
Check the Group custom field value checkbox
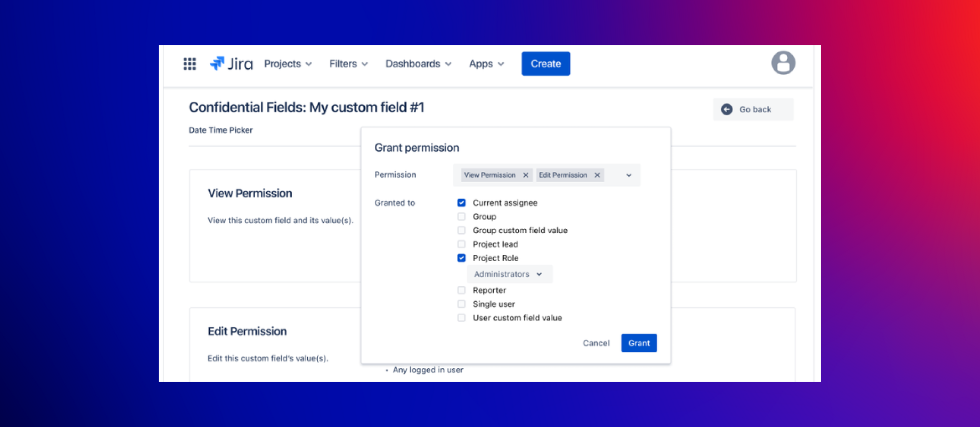point(461,231)
